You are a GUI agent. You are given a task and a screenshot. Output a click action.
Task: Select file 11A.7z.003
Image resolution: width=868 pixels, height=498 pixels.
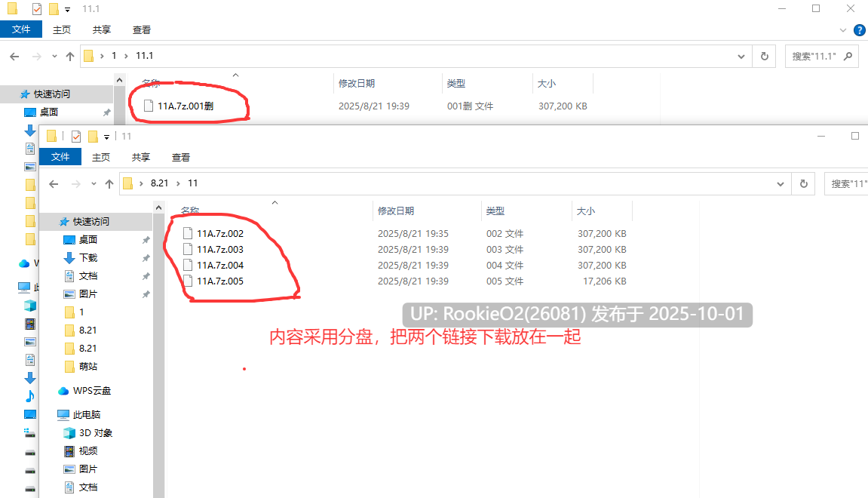(220, 250)
